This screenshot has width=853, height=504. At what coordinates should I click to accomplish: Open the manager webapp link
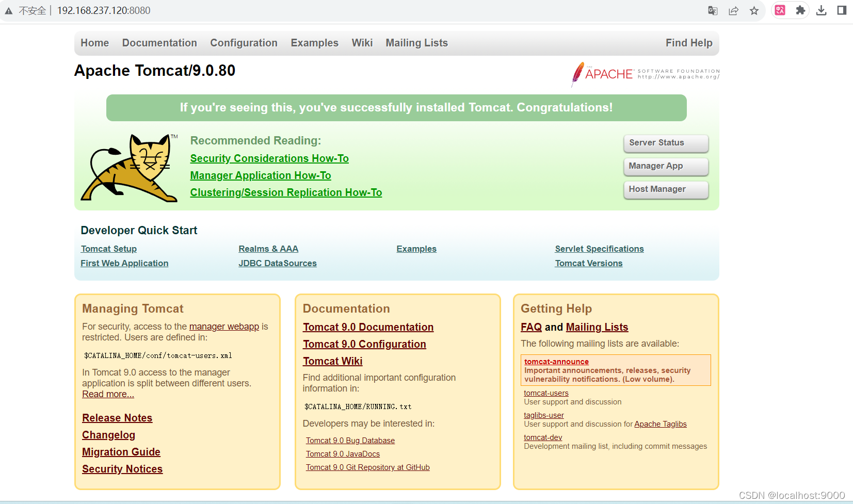coord(224,327)
